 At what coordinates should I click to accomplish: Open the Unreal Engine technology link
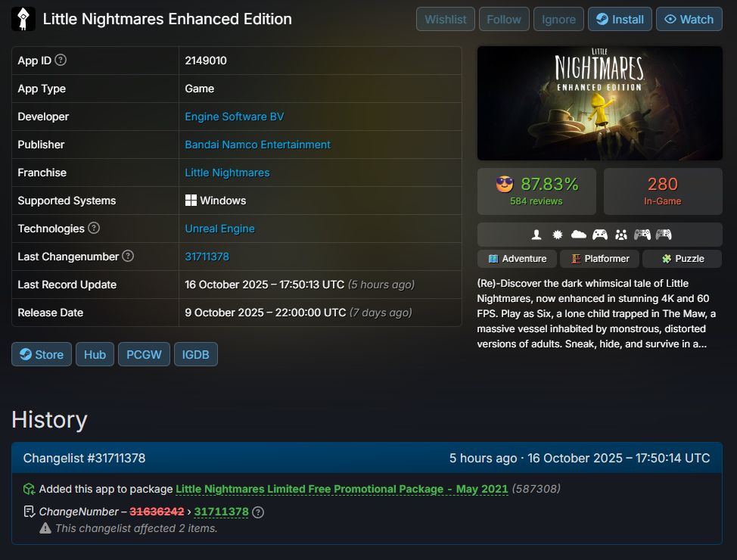pos(219,229)
